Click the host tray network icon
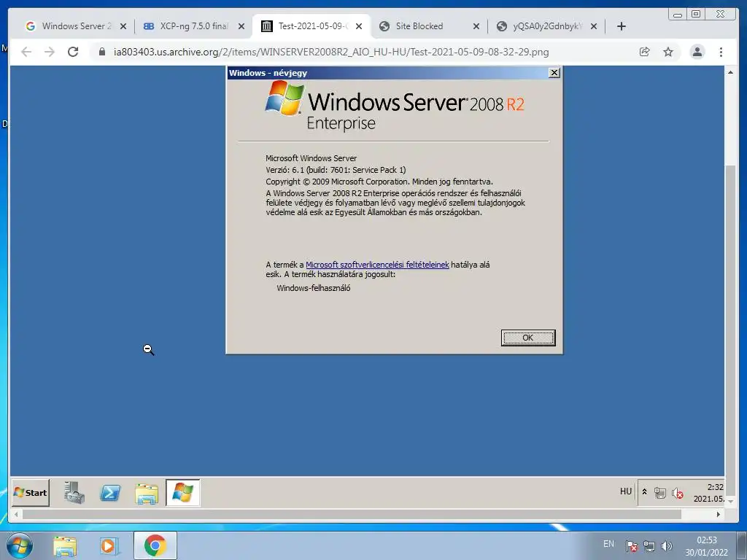747x560 pixels. (x=649, y=546)
